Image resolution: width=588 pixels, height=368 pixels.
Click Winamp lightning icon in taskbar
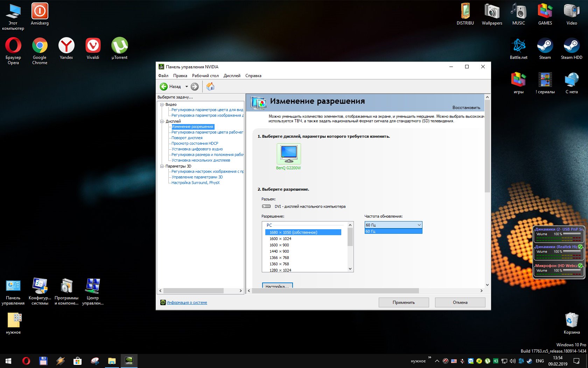coord(60,361)
